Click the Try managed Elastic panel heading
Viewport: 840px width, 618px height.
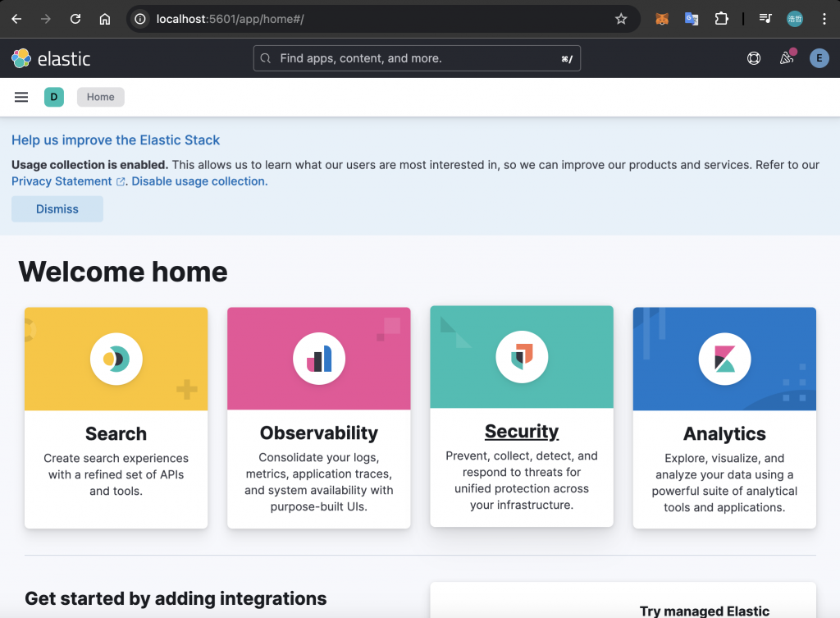705,611
